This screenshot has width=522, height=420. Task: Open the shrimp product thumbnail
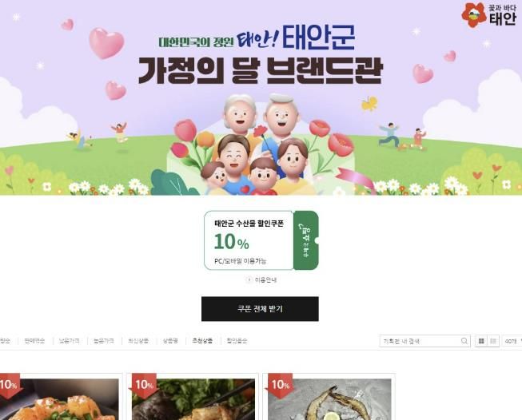(x=329, y=399)
